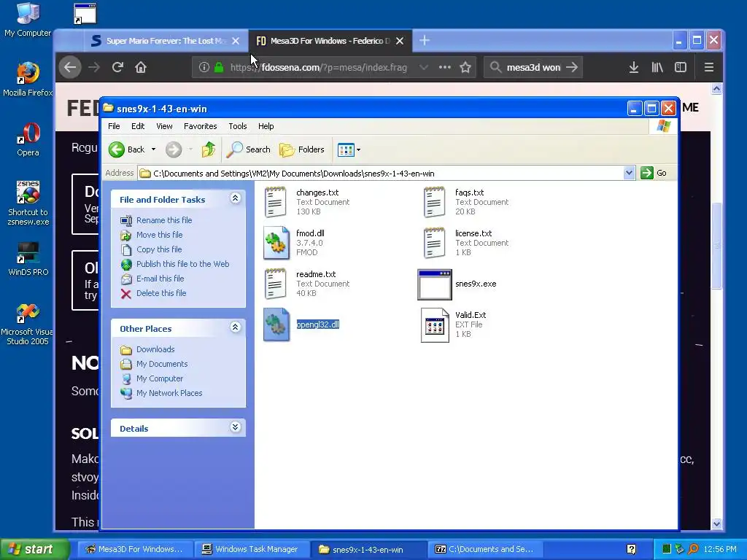
Task: Select the Mesa3D For Windows Firefox tab
Action: pos(330,41)
